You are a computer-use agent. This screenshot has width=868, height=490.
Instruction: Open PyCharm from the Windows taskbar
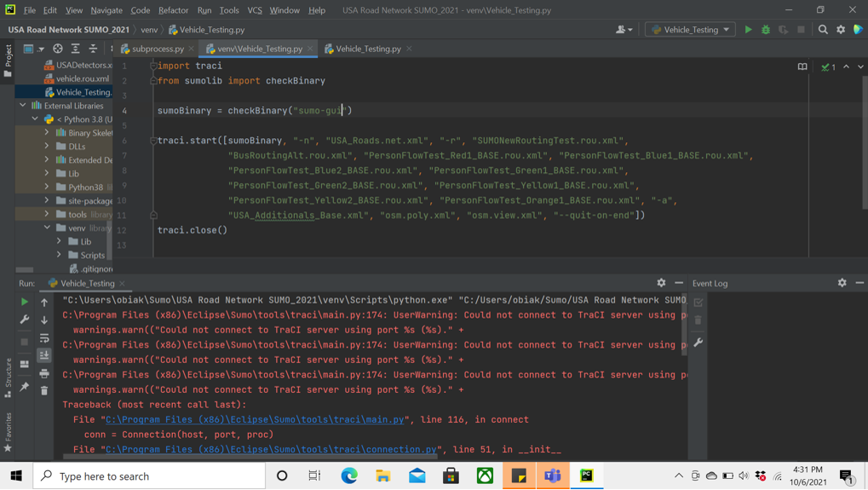(x=587, y=476)
